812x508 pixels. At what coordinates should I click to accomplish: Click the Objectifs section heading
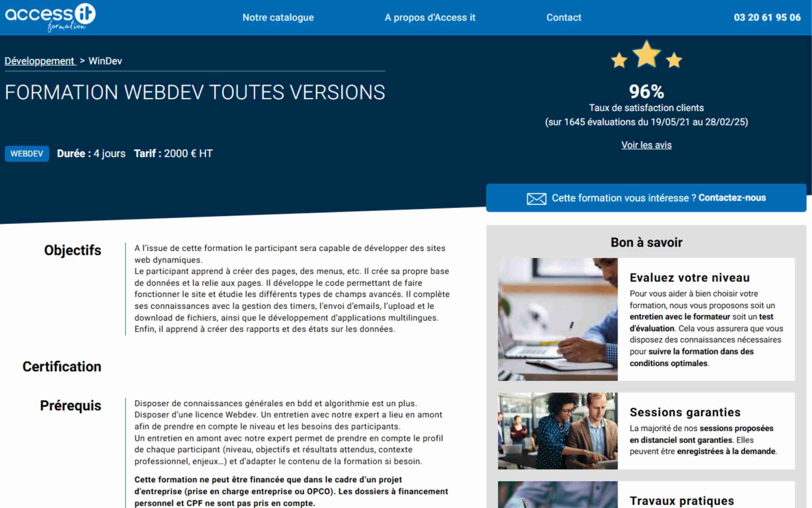[73, 250]
